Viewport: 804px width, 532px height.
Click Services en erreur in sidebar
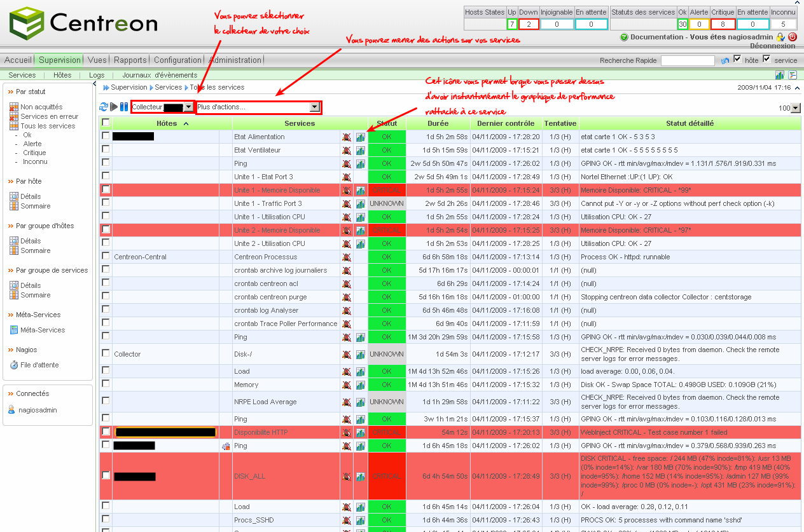pyautogui.click(x=49, y=116)
